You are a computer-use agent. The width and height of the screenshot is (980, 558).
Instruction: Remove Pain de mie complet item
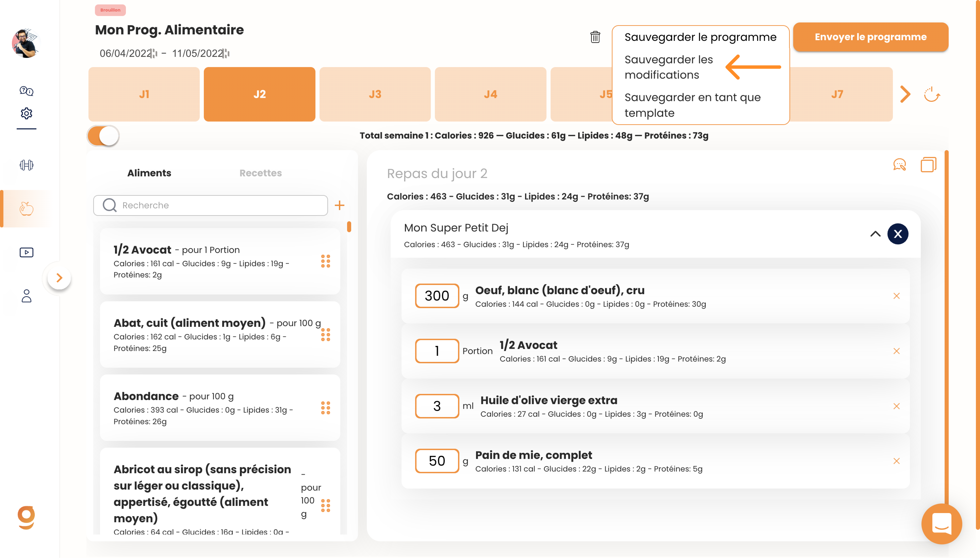[x=896, y=461]
